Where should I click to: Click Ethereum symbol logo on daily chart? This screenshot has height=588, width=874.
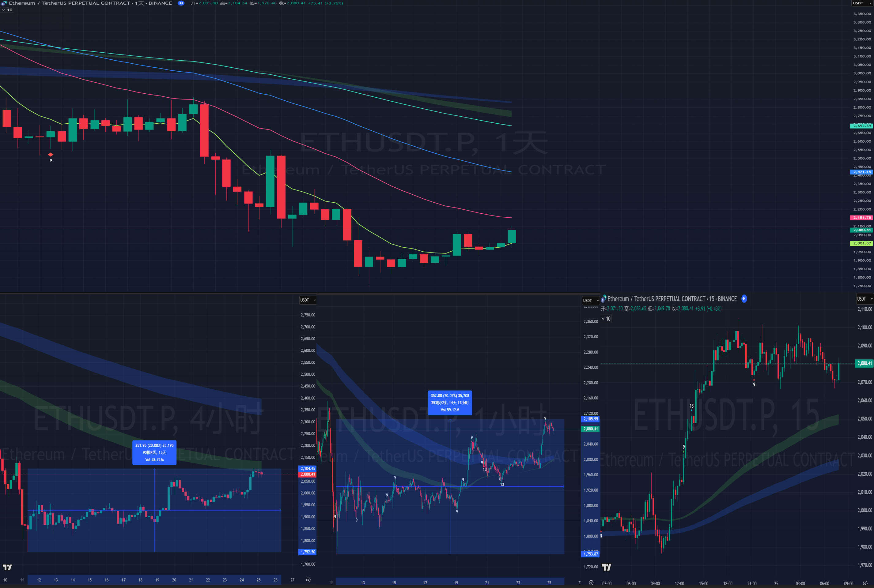[4, 3]
